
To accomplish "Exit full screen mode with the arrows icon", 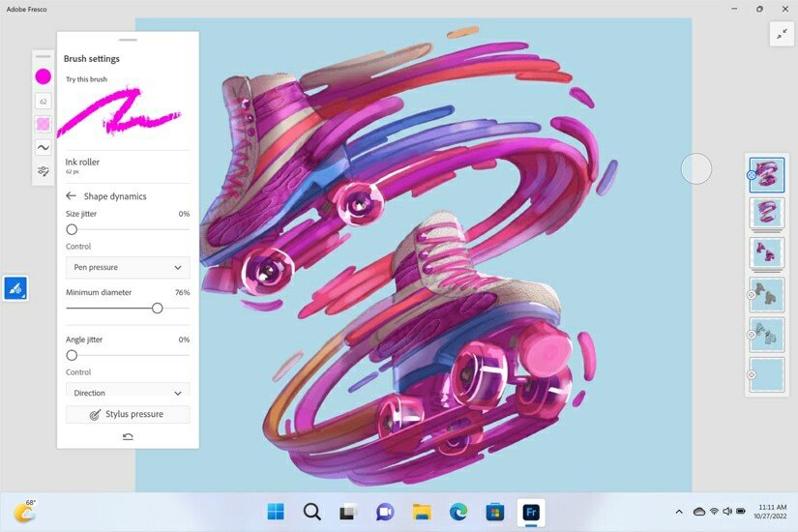I will tap(782, 34).
